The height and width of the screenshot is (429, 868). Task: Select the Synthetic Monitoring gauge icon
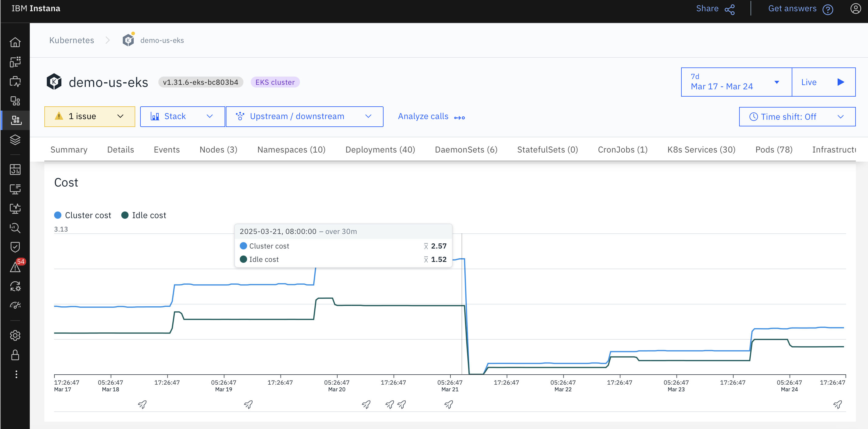pos(15,305)
